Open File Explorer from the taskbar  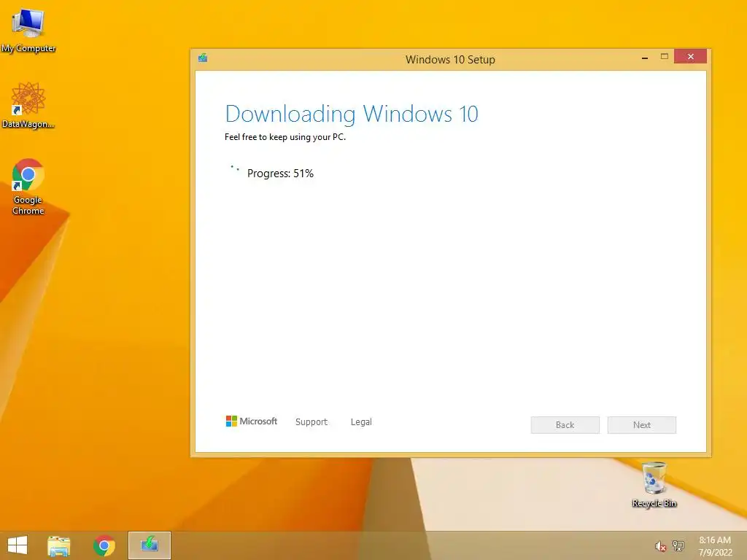coord(58,545)
